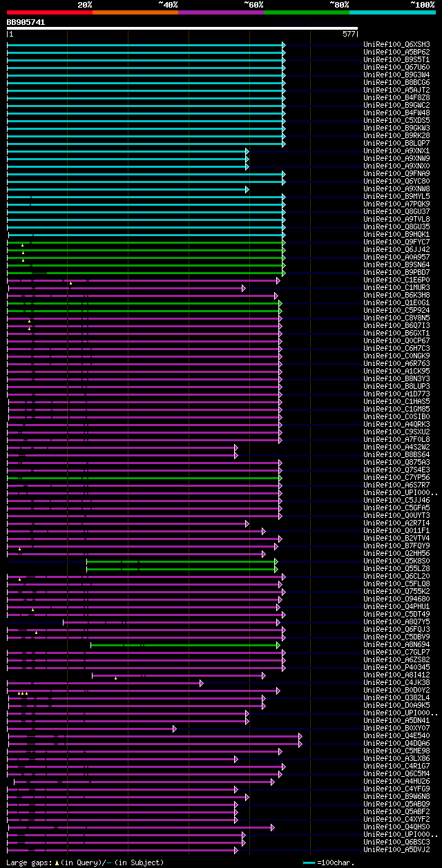The image size is (442, 868).
Task: Click the purple ~60% identity legend segment
Action: [221, 12]
